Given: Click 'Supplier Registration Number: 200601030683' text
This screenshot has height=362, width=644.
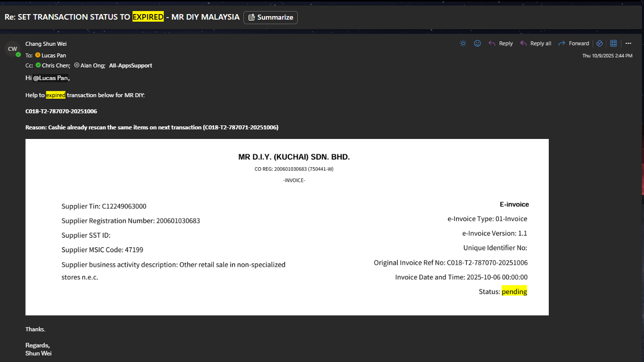Looking at the screenshot, I should [131, 221].
